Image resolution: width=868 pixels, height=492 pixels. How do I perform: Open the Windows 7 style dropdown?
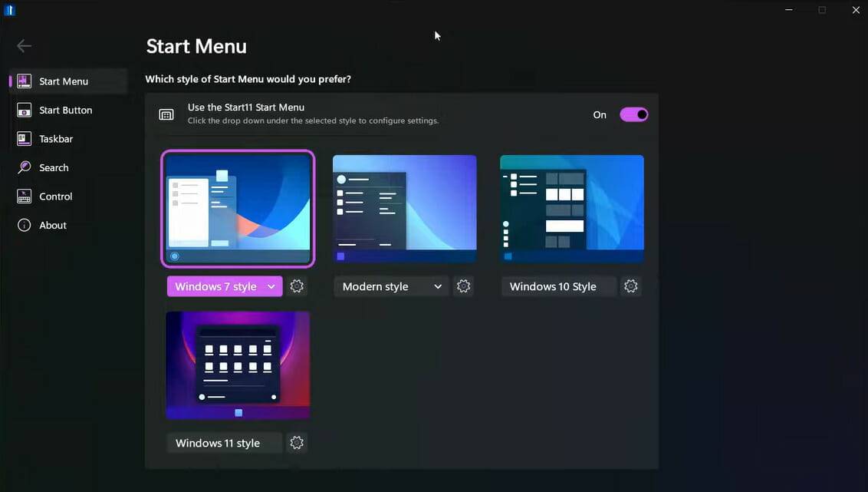pyautogui.click(x=224, y=286)
